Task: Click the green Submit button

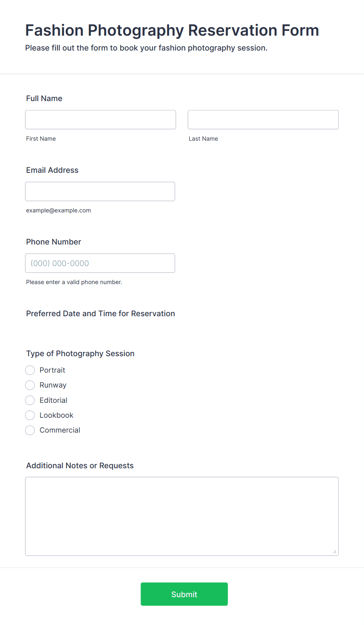Action: tap(184, 594)
